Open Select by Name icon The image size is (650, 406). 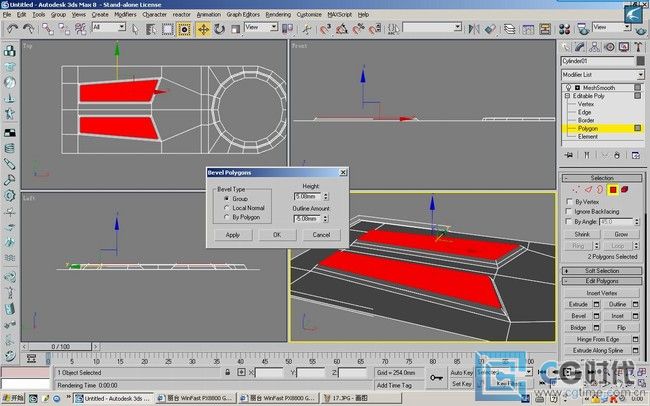151,29
